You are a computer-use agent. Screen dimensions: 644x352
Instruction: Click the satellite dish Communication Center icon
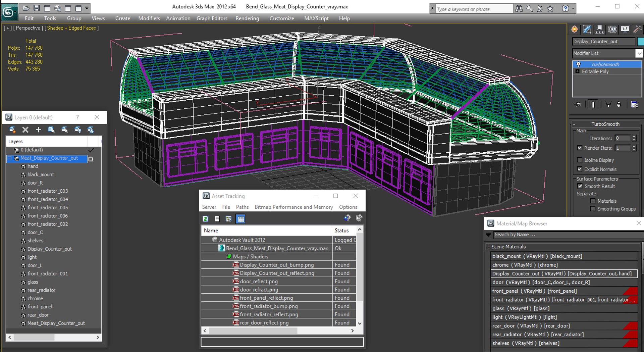pos(540,9)
